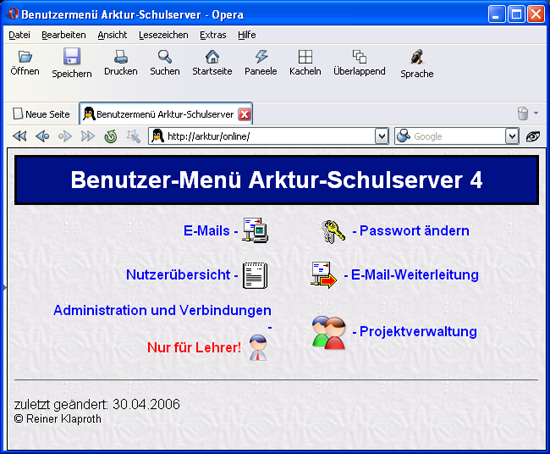This screenshot has height=454, width=550.
Task: Click the fast forward navigation arrow
Action: click(x=88, y=136)
